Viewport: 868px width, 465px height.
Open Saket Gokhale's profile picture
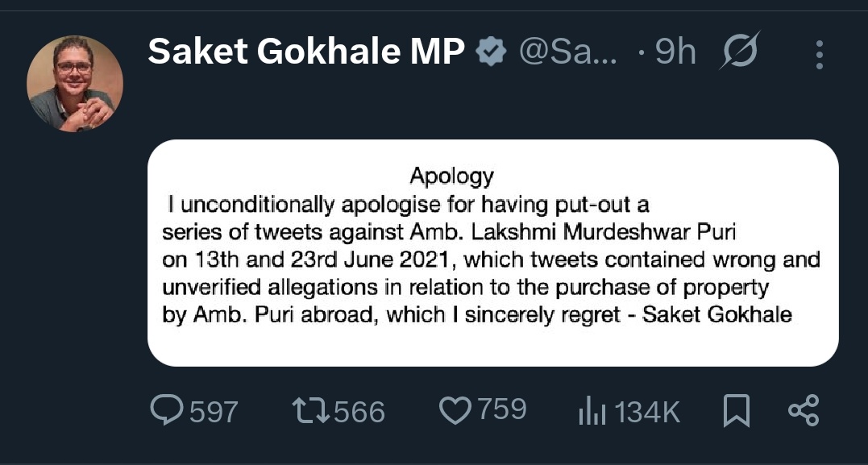(x=74, y=83)
